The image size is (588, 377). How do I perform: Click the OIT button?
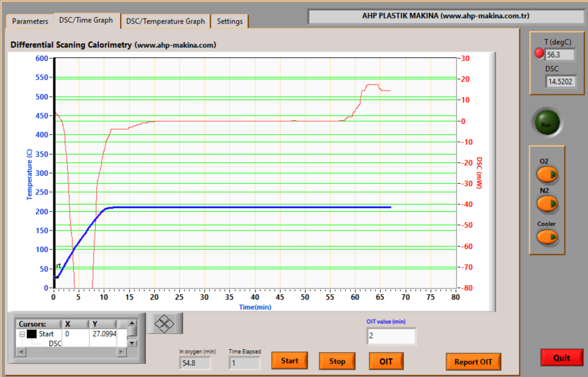point(386,361)
